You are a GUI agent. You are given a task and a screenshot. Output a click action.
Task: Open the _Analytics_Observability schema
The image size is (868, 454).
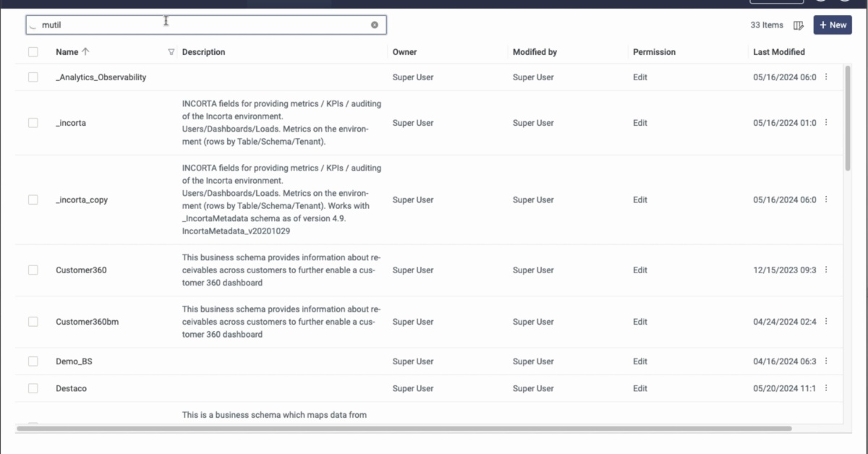[x=101, y=77]
